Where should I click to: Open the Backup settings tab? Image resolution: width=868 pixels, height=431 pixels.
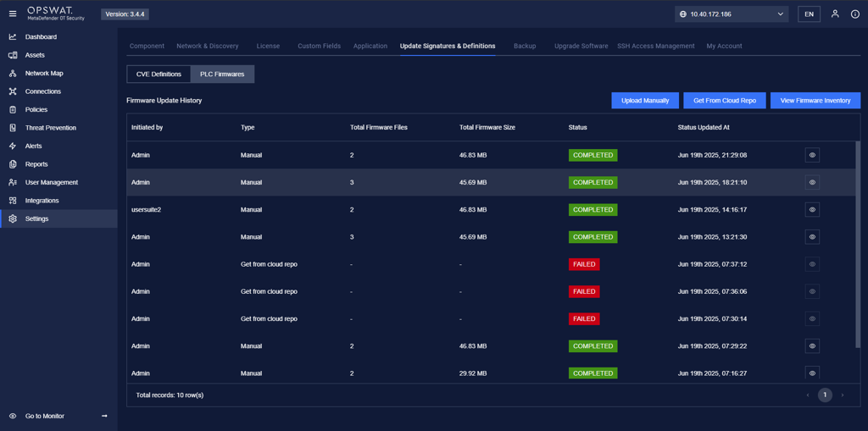(x=525, y=46)
